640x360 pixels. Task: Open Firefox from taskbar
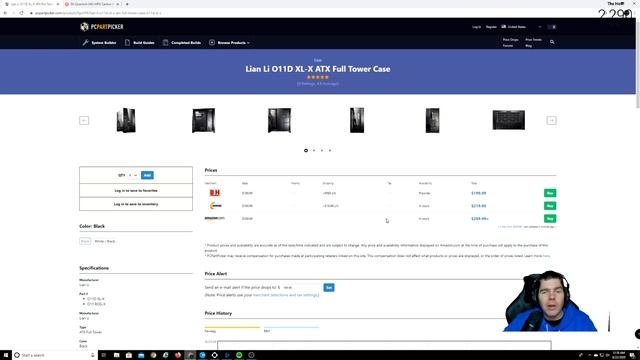point(178,355)
